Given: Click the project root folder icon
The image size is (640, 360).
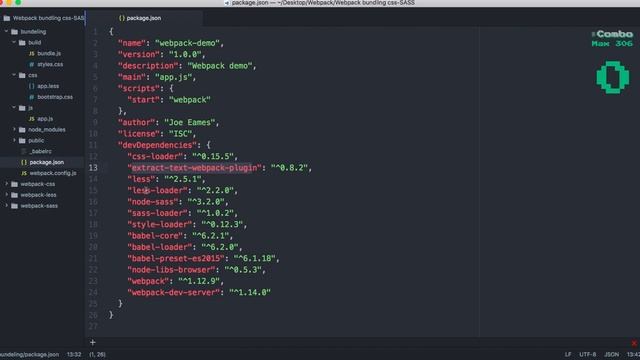Looking at the screenshot, I should pyautogui.click(x=7, y=18).
